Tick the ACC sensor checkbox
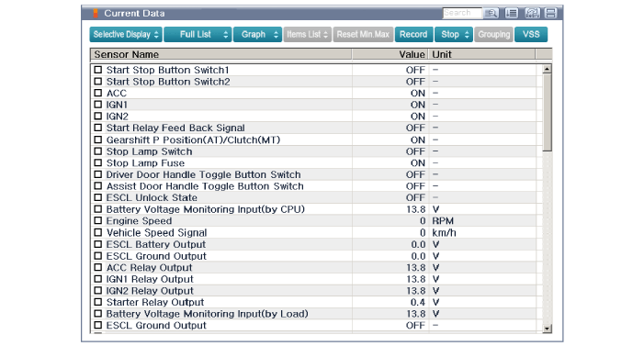The width and height of the screenshot is (644, 346). 97,93
